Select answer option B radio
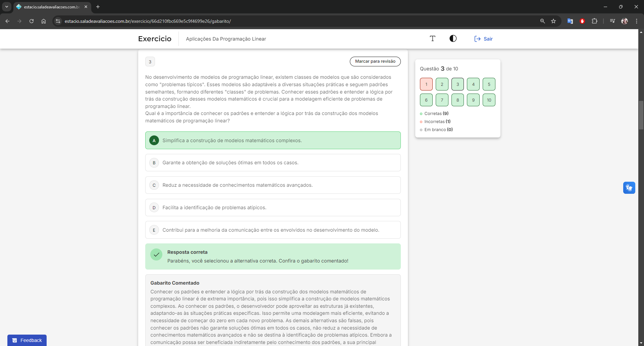The image size is (644, 346). 154,163
